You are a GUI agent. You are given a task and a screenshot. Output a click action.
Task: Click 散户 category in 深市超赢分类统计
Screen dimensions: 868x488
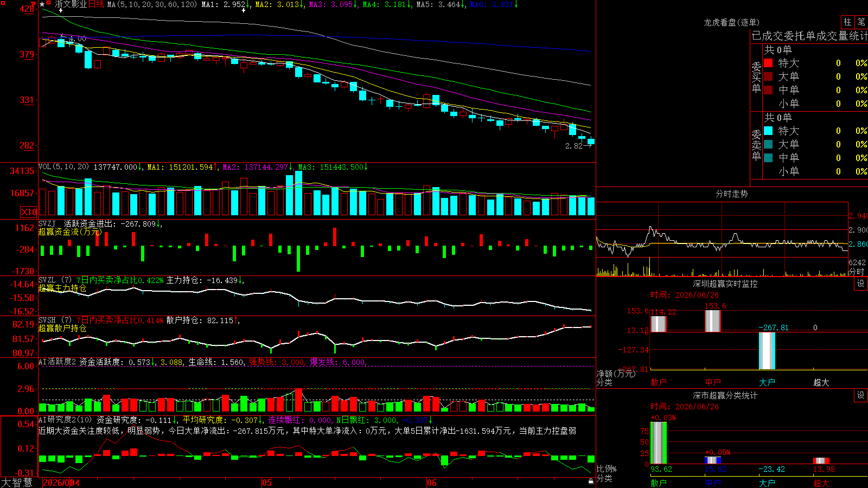coord(658,483)
